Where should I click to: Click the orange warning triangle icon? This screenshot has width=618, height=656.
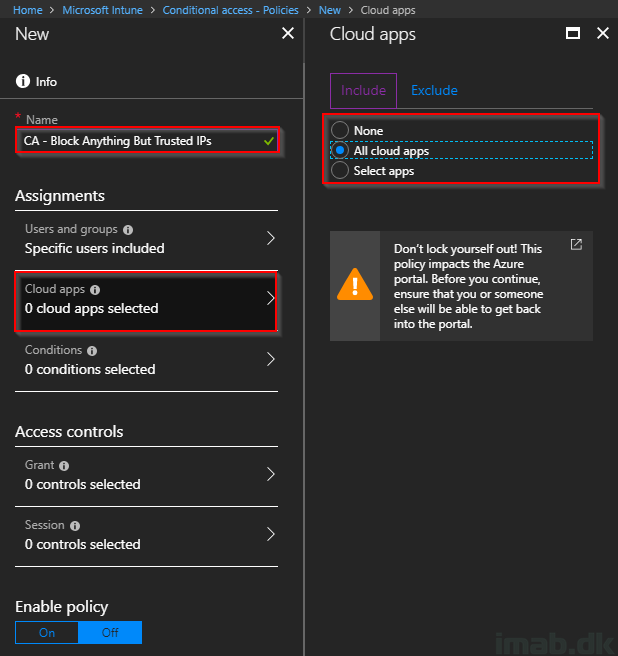355,284
